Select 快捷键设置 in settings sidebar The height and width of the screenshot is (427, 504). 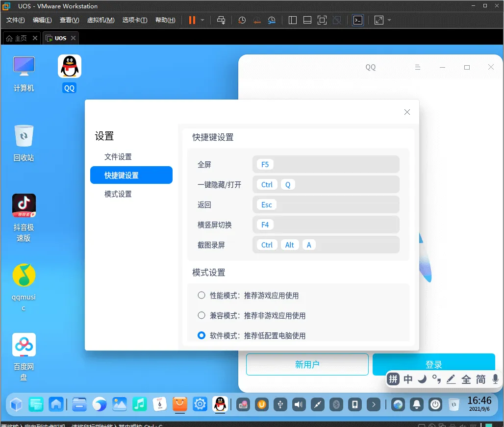[x=131, y=175]
